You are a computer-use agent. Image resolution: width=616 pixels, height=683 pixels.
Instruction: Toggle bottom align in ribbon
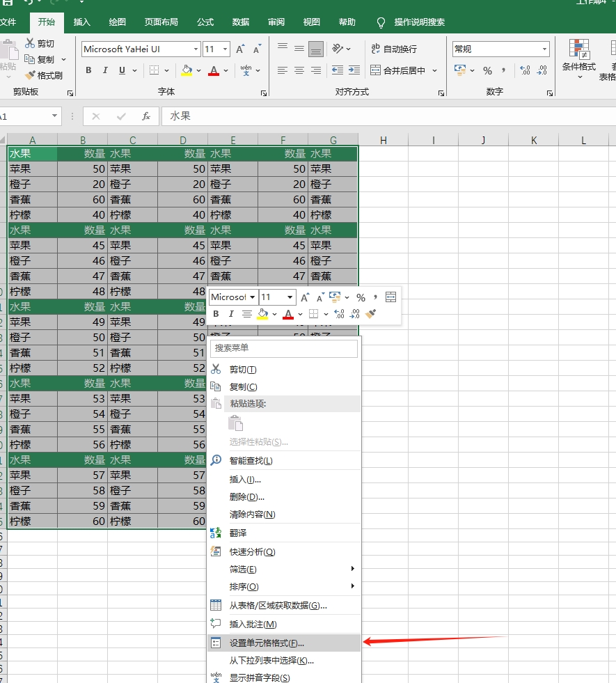(x=316, y=49)
